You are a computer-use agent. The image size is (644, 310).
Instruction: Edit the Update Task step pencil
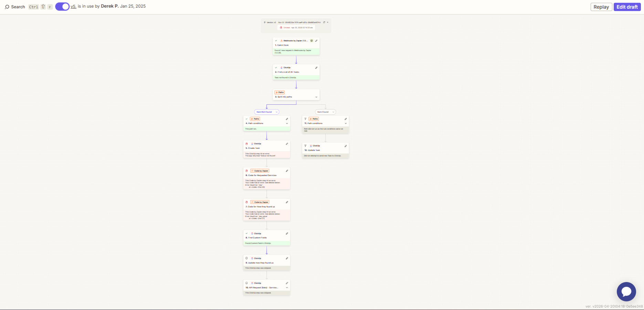point(346,146)
